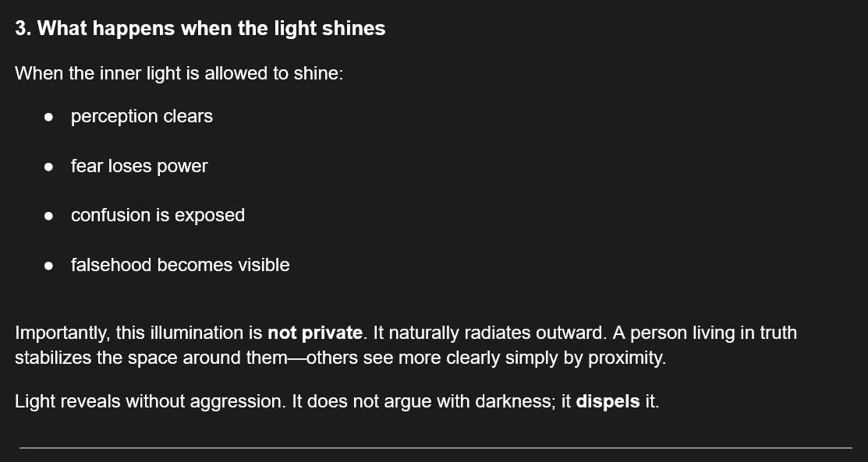Image resolution: width=868 pixels, height=462 pixels.
Task: Click the bullet dot before "perception clears"
Action: 49,117
